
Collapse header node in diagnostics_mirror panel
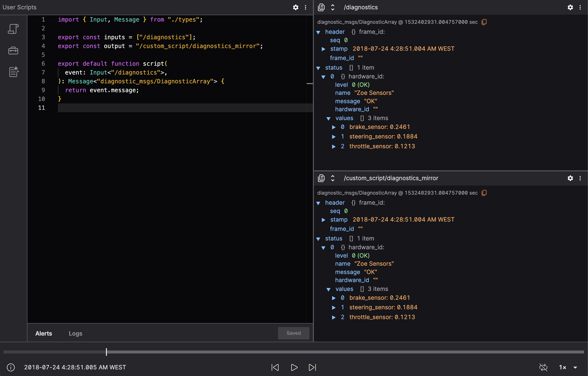[x=318, y=203]
